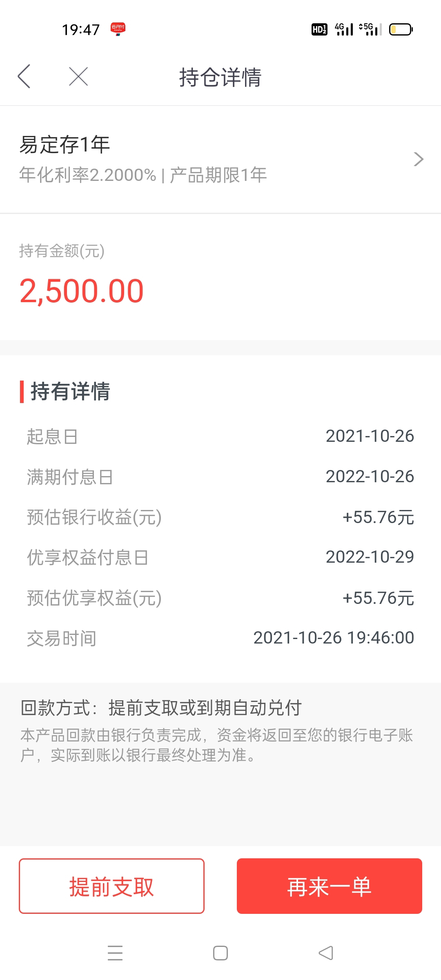Open product details via the right chevron
The height and width of the screenshot is (980, 441).
(x=419, y=159)
